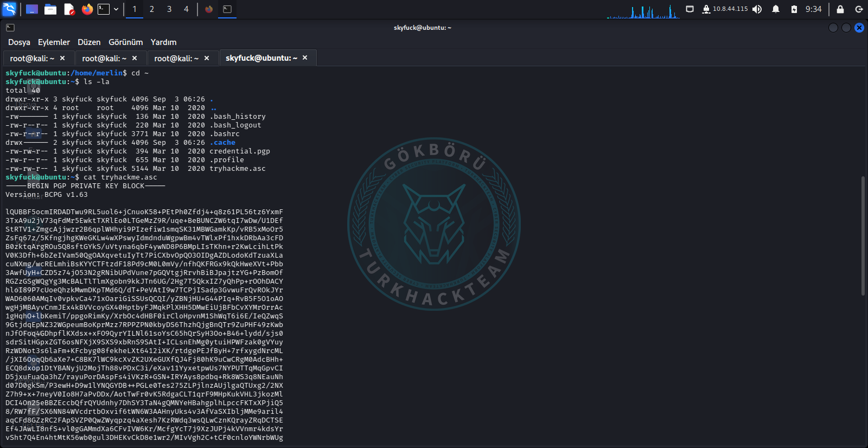Screen dimensions: 868x448
Task: Expand the terminal launcher dropdown arrow
Action: [116, 9]
